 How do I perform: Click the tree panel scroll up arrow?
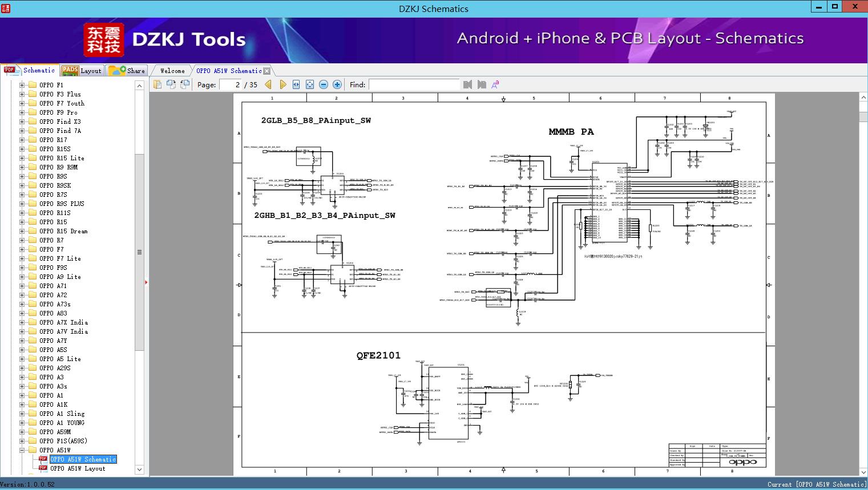click(x=139, y=86)
